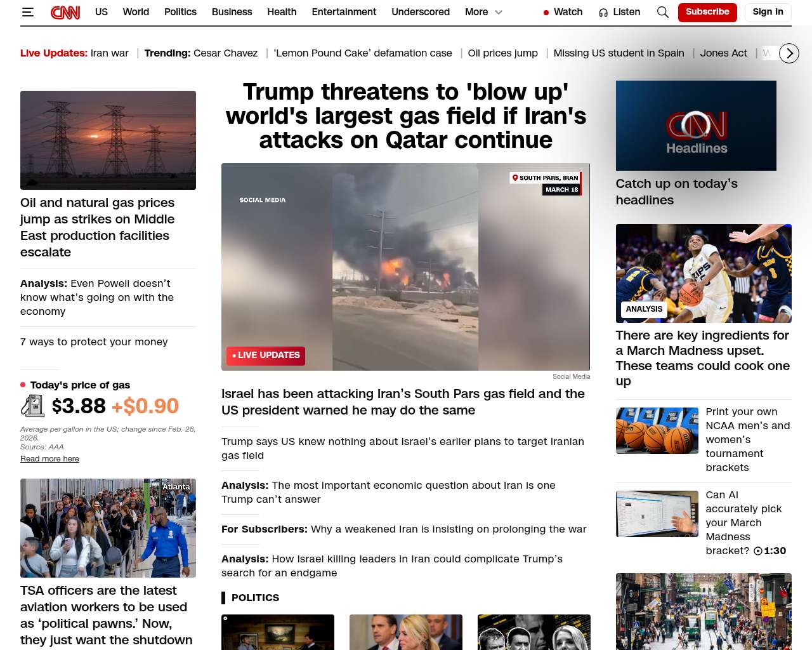Open the power lines sunset photo
The width and height of the screenshot is (812, 650).
coord(108,140)
